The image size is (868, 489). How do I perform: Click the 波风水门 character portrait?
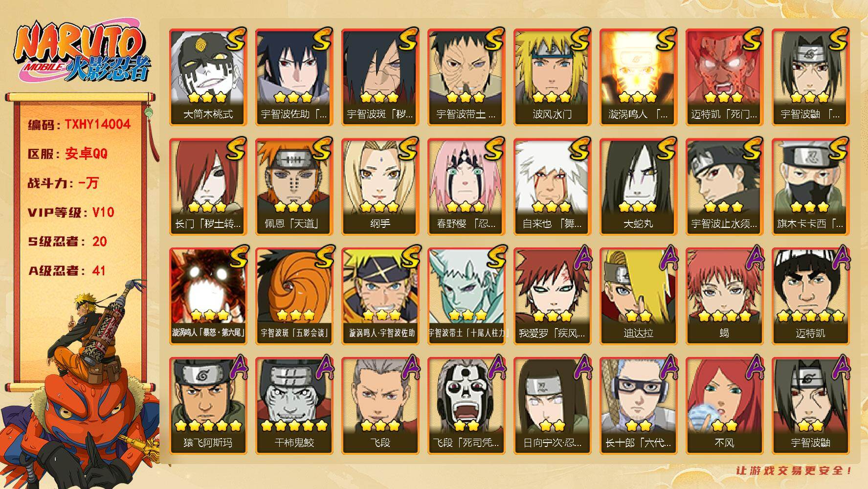coord(552,77)
